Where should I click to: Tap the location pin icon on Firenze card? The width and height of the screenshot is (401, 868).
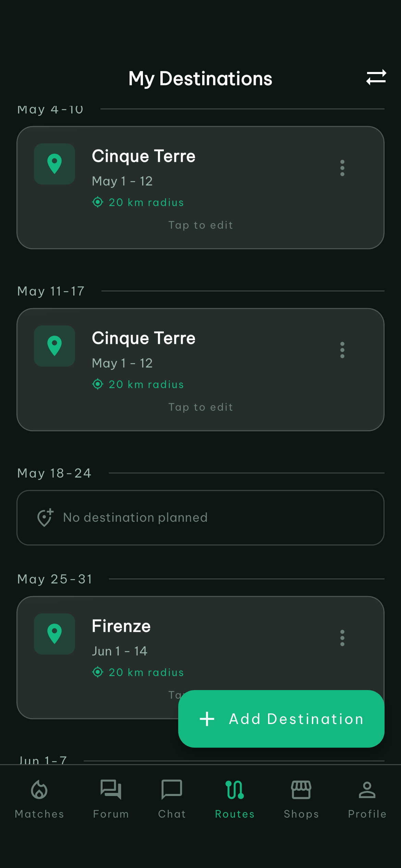tap(54, 634)
